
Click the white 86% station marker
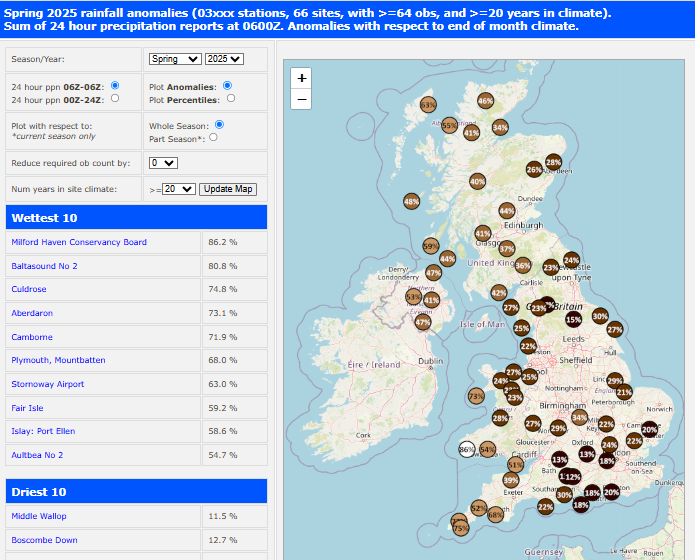466,449
